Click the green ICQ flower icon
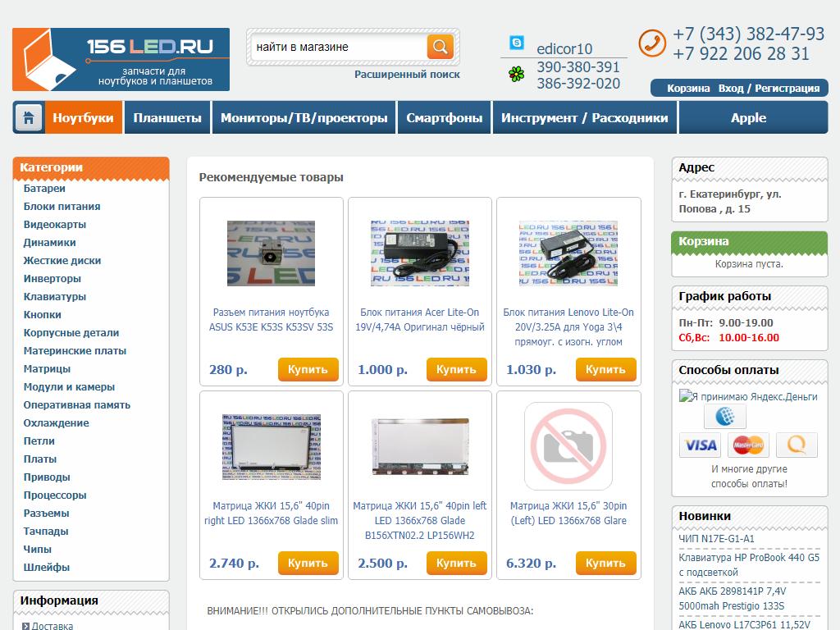The height and width of the screenshot is (630, 840). tap(517, 75)
